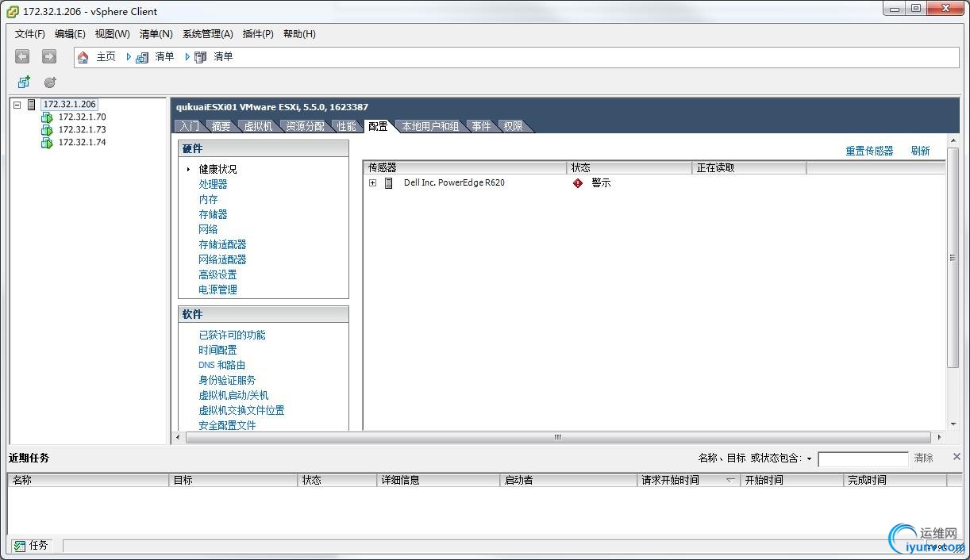Click the red warning status icon
Image resolution: width=970 pixels, height=560 pixels.
point(578,183)
